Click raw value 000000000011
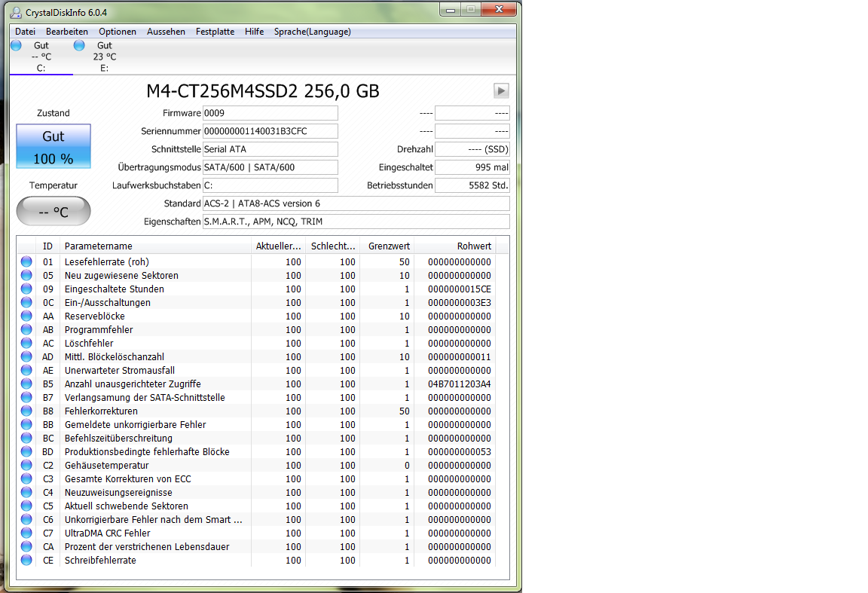The height and width of the screenshot is (593, 868). click(x=460, y=356)
